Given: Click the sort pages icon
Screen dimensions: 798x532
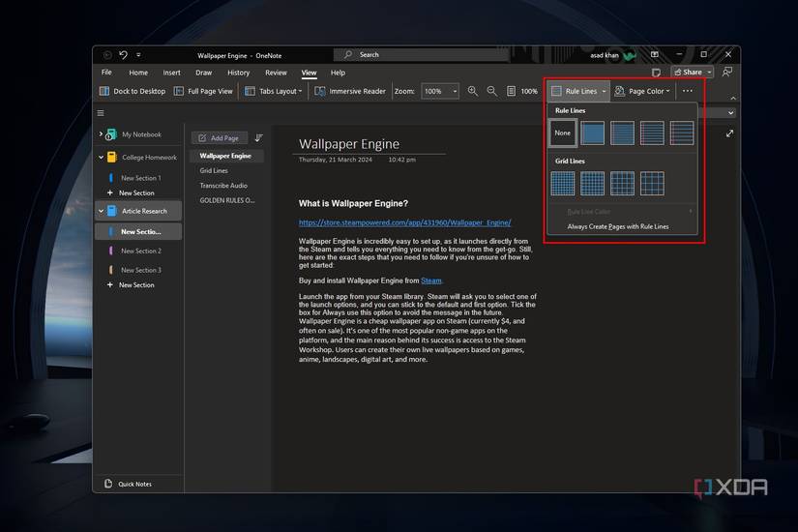Looking at the screenshot, I should (x=258, y=138).
